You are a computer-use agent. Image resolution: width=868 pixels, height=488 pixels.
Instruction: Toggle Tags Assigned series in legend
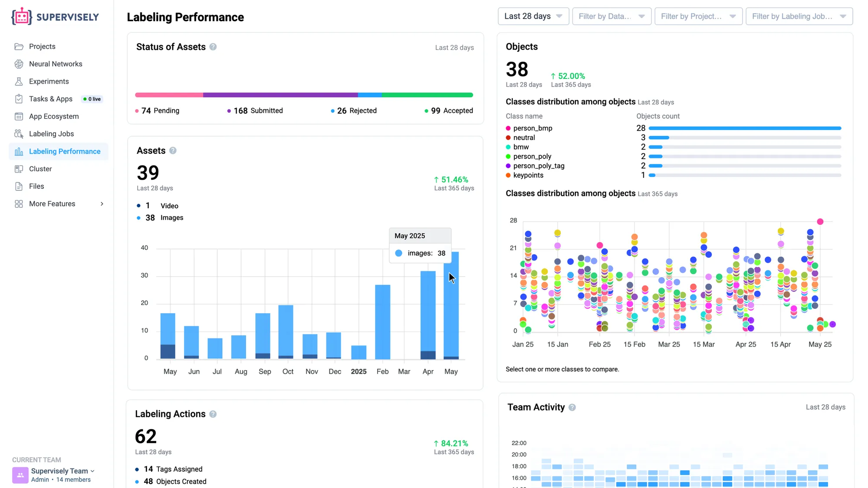pos(169,469)
